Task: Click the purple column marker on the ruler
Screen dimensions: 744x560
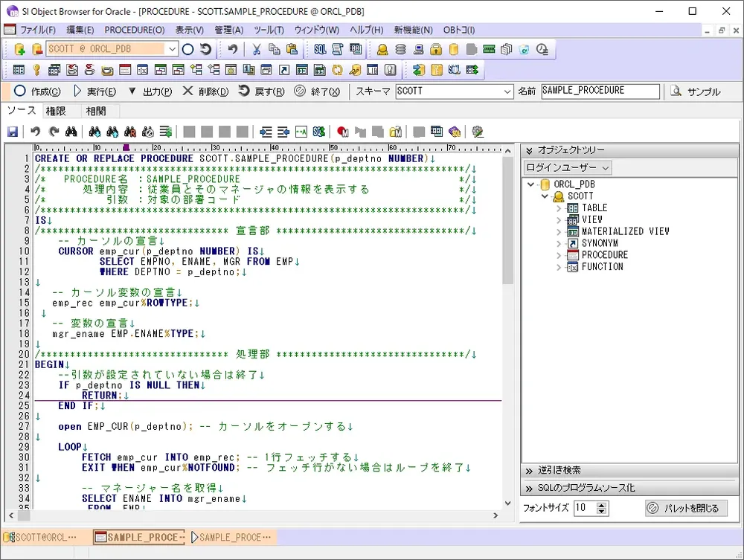Action: point(126,148)
